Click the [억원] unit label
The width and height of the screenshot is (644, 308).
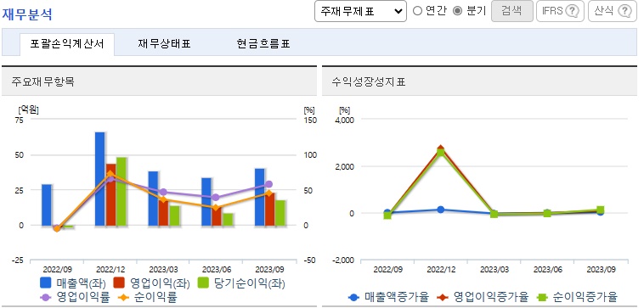[28, 110]
